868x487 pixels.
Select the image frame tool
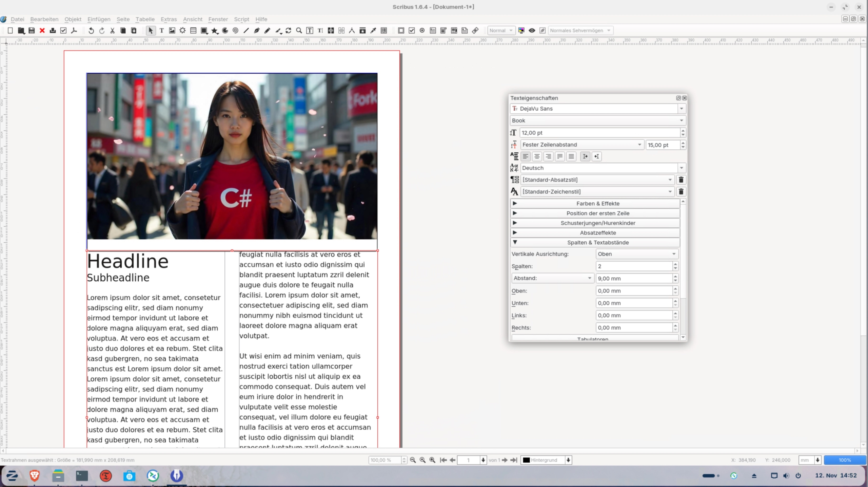pos(172,31)
